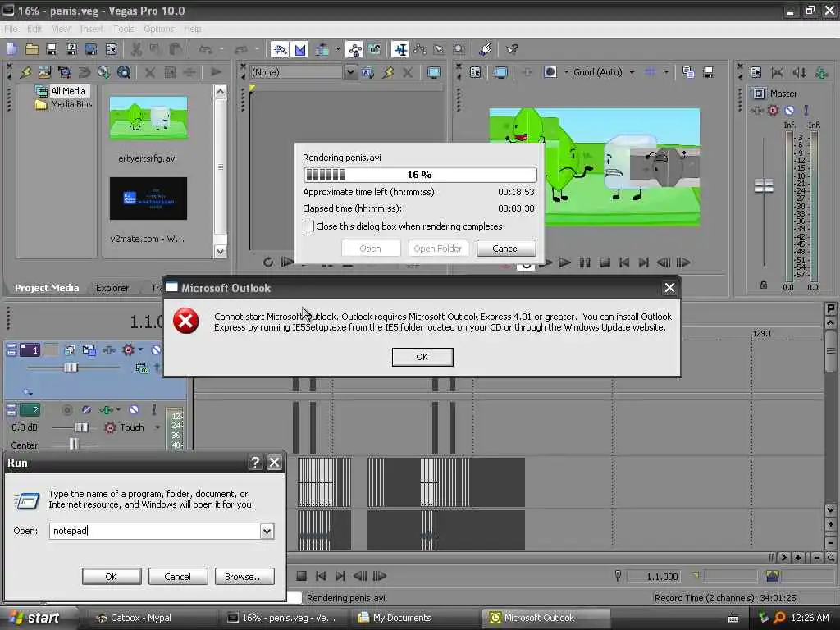Click the Pause button in preview transport
This screenshot has width=840, height=630.
coord(584,262)
